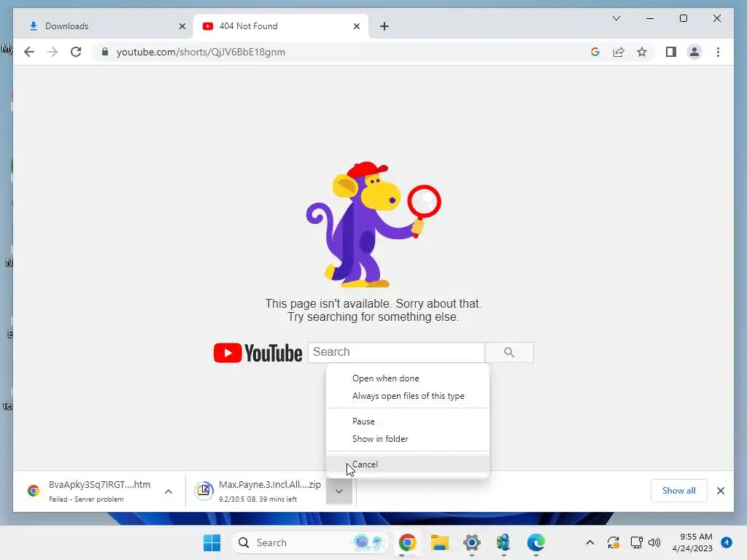Open Chrome from the taskbar
This screenshot has height=560, width=747.
click(407, 542)
